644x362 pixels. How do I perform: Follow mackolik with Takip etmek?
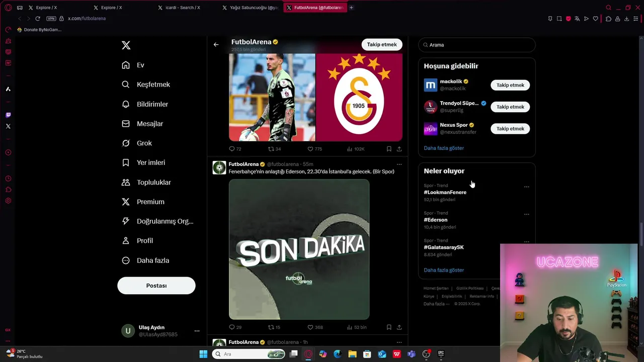point(510,85)
